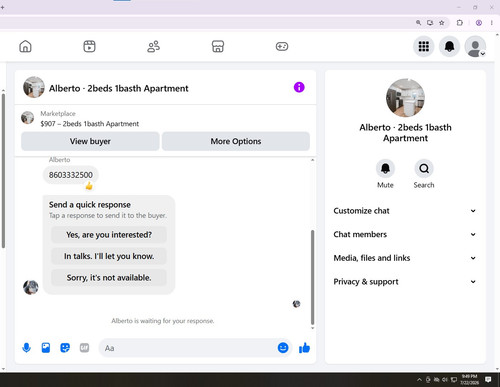Open the Friends tab icon
This screenshot has width=500, height=387.
point(153,46)
